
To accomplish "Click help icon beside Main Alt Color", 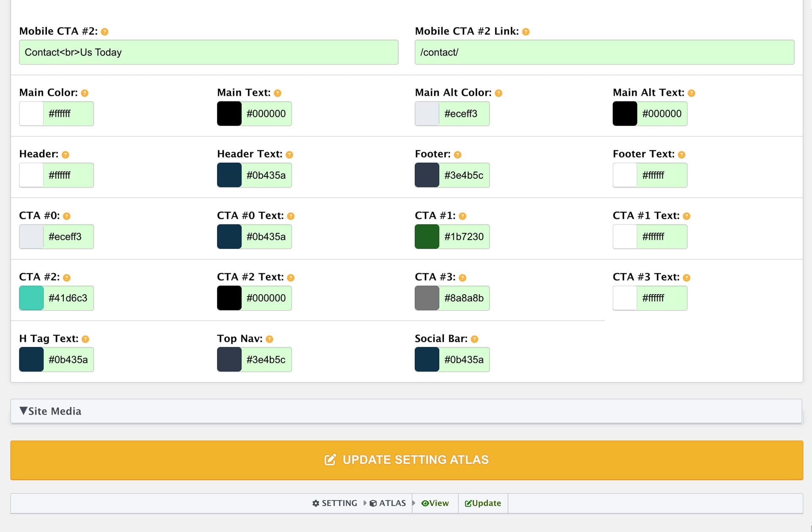I will coord(499,93).
